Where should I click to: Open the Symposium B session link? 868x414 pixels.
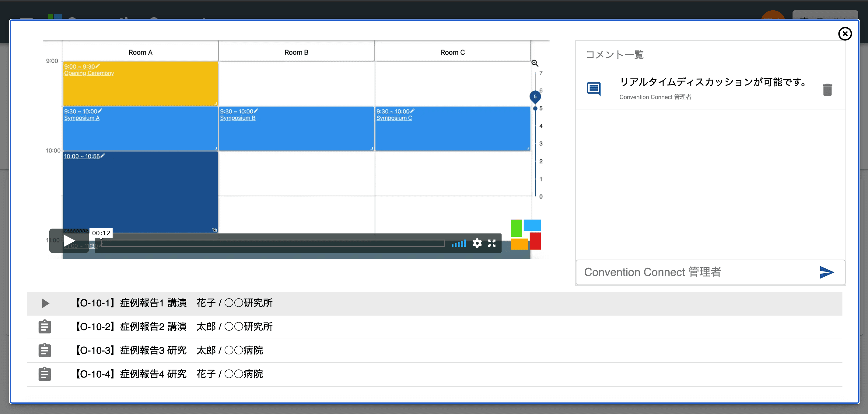238,118
